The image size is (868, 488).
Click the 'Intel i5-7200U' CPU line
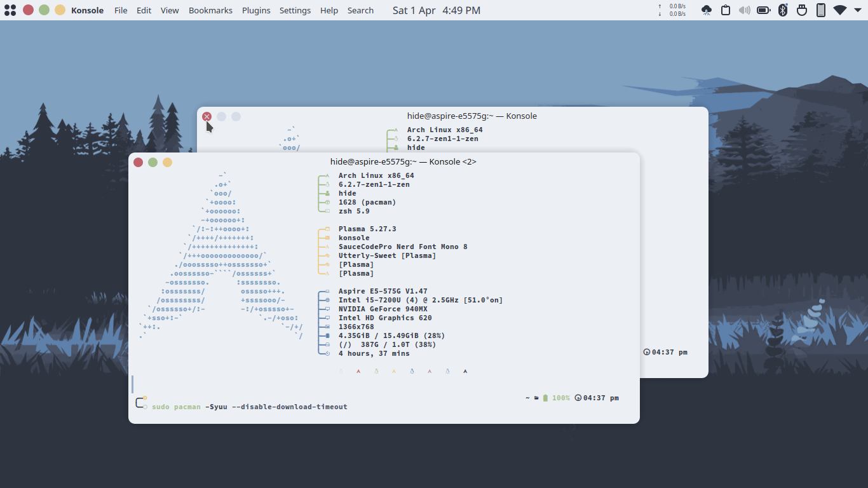click(x=421, y=300)
